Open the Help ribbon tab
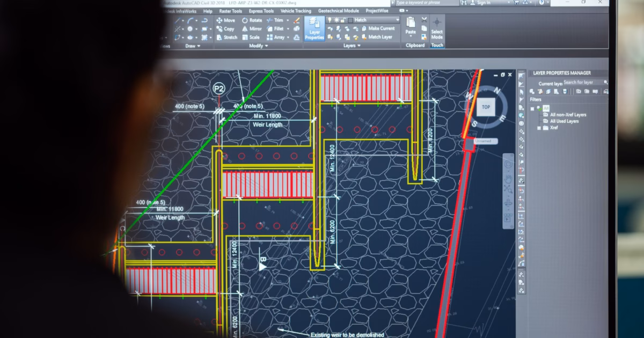644x338 pixels. click(208, 11)
